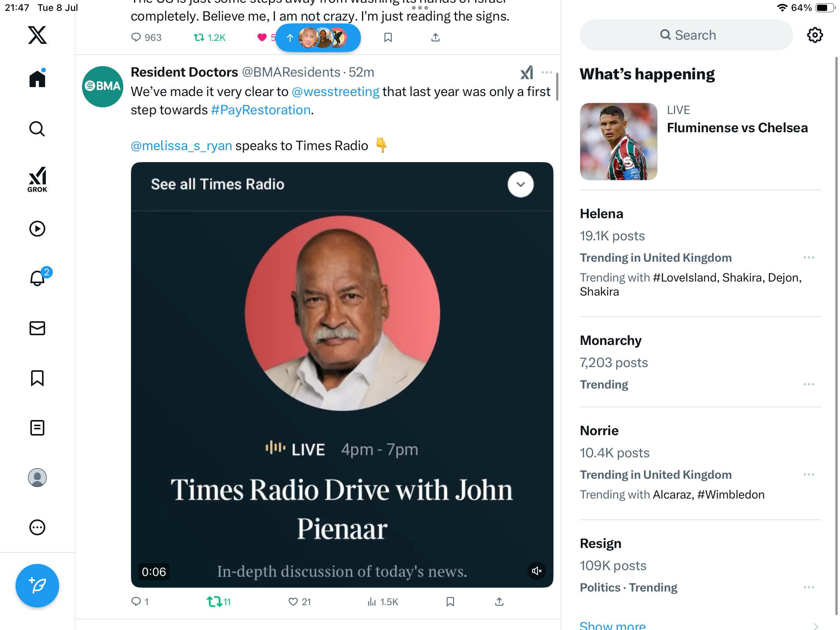The width and height of the screenshot is (840, 630).
Task: Open Fluminense vs Chelsea live event
Action: click(737, 128)
